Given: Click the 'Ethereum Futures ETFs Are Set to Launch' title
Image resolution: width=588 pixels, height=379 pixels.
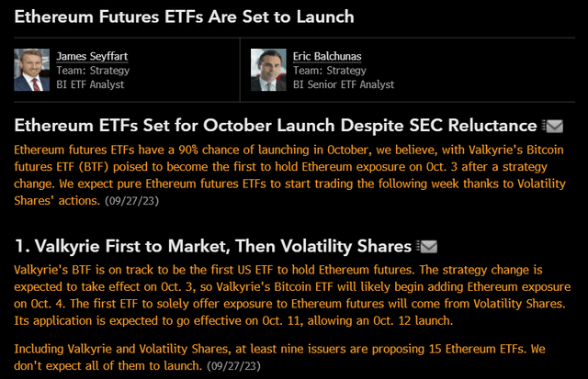Looking at the screenshot, I should (x=185, y=17).
